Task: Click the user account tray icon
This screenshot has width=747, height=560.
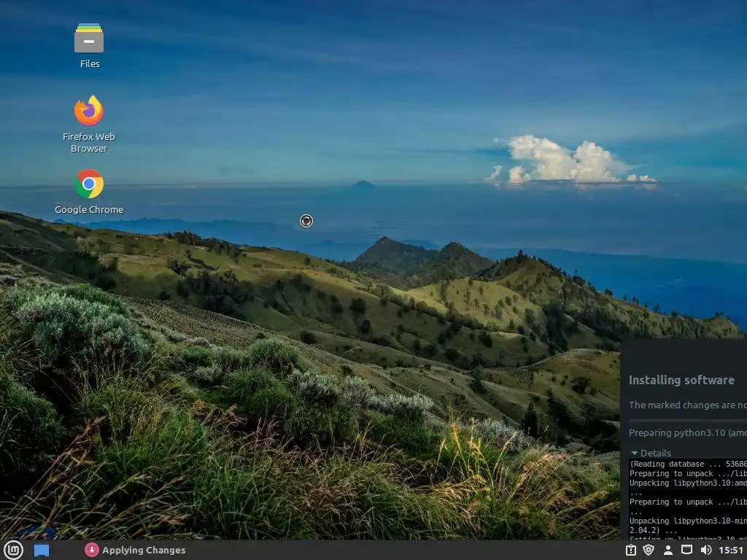Action: pyautogui.click(x=668, y=551)
